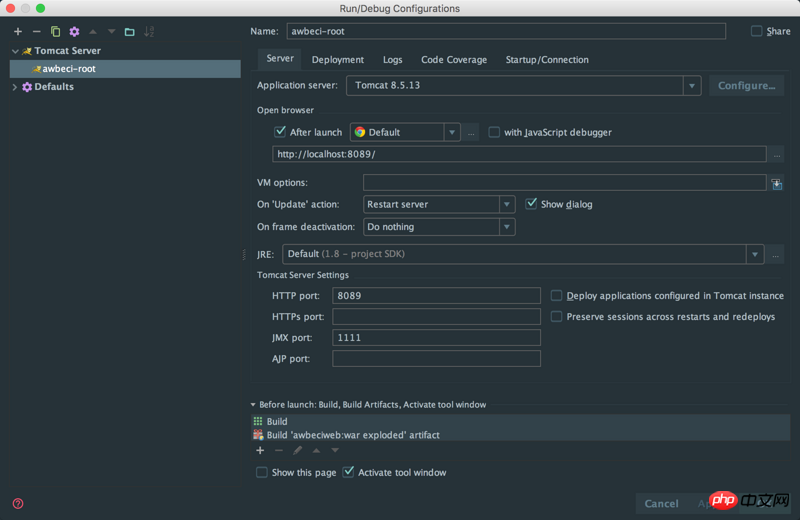Sort configurations alphabetically icon
This screenshot has height=520, width=800.
pyautogui.click(x=149, y=32)
